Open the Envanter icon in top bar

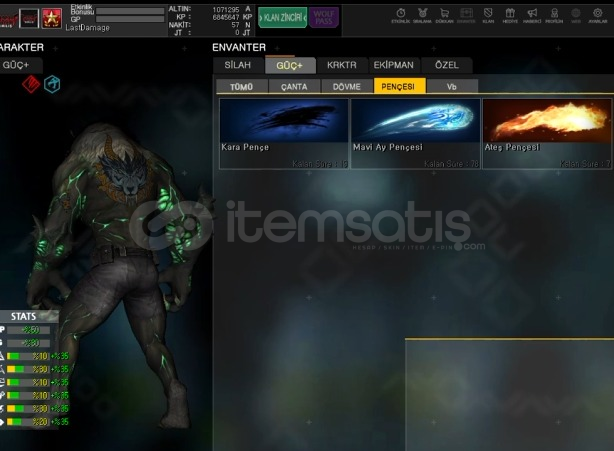coord(466,16)
